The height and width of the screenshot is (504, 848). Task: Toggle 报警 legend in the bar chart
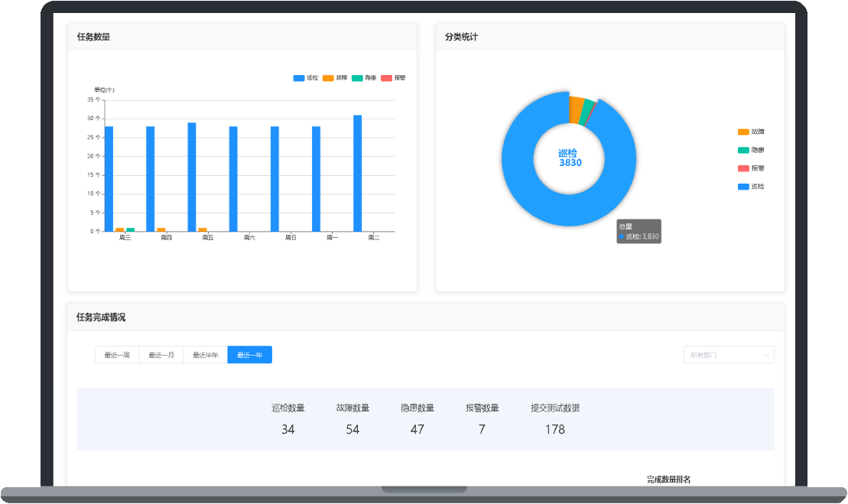tap(393, 78)
